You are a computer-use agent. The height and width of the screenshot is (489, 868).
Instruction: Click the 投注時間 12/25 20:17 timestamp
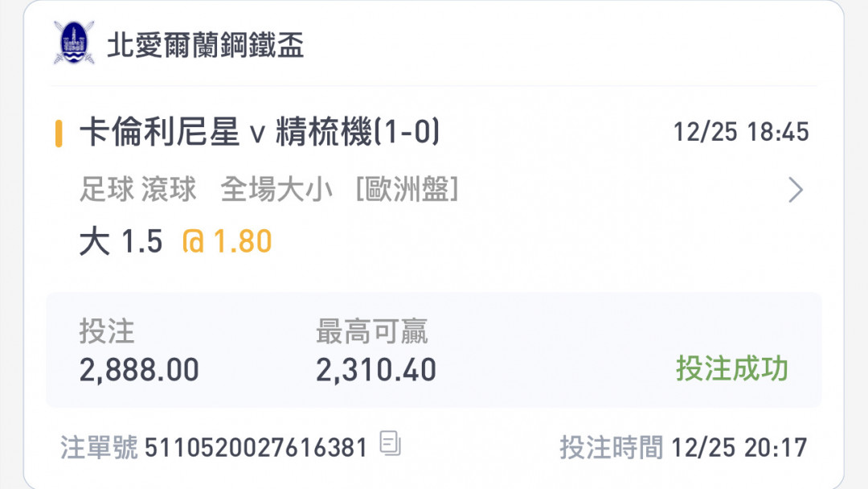(683, 447)
